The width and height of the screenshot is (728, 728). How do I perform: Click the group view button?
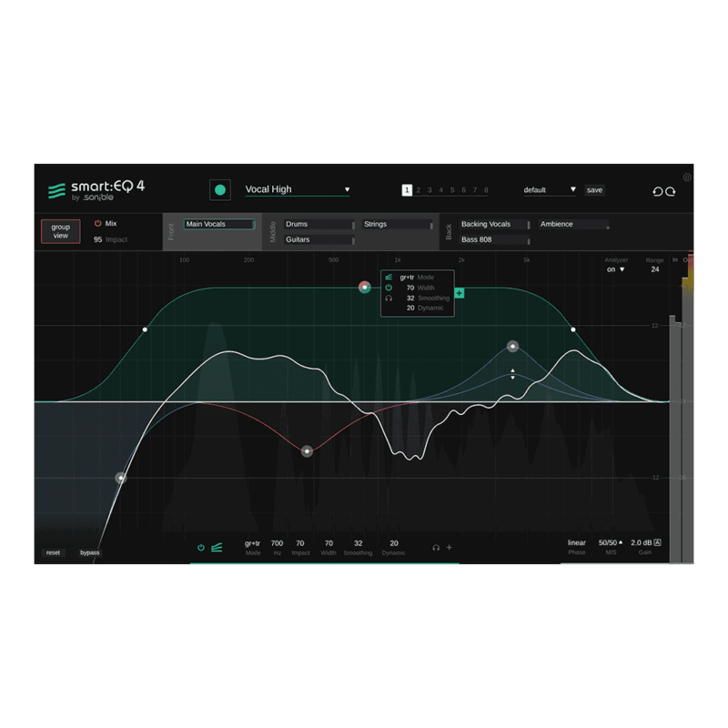pyautogui.click(x=61, y=231)
